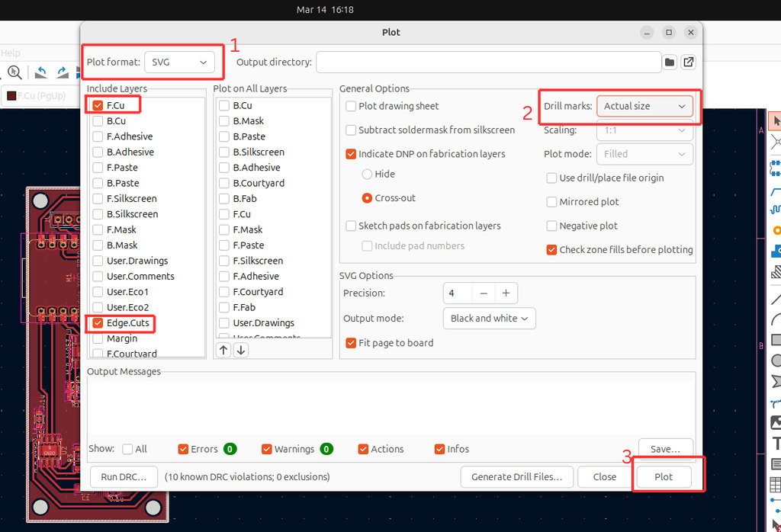Image resolution: width=781 pixels, height=532 pixels.
Task: Toggle Fit page to board
Action: (x=351, y=343)
